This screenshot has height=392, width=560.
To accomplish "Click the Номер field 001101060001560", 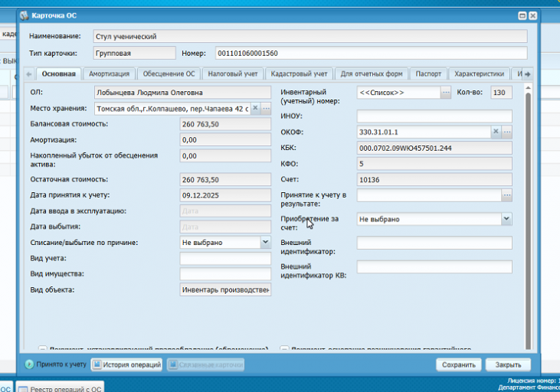I will [x=371, y=53].
